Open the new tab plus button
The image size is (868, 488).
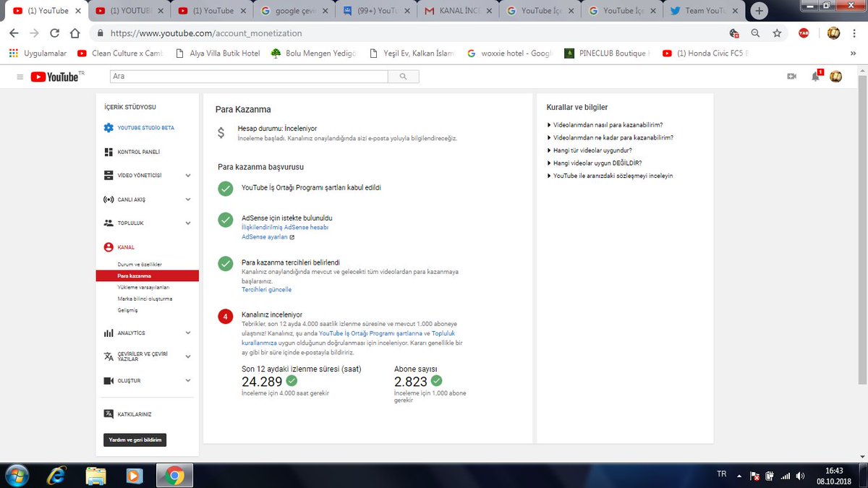[x=759, y=11]
